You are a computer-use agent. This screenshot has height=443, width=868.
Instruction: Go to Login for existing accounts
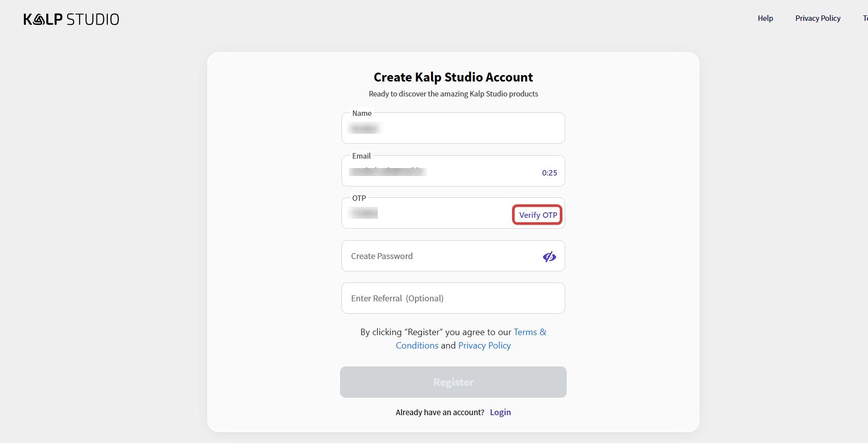[x=500, y=412]
